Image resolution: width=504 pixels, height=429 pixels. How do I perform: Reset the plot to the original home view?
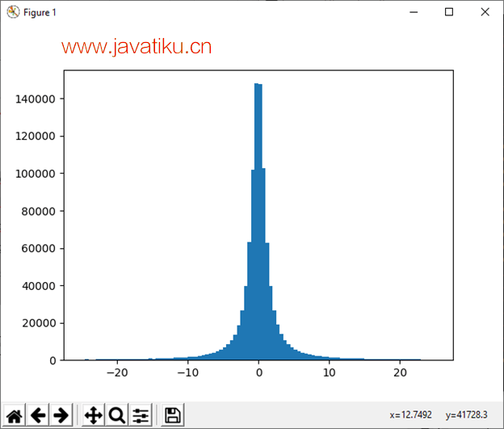[15, 415]
